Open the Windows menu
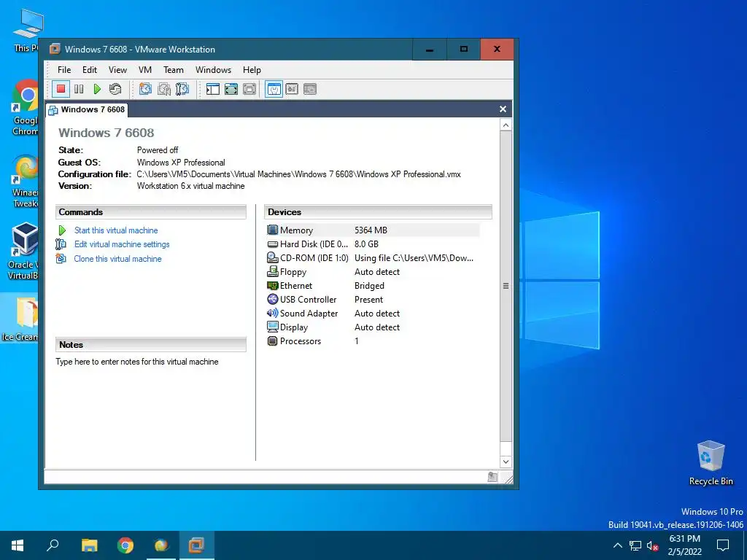 click(214, 70)
